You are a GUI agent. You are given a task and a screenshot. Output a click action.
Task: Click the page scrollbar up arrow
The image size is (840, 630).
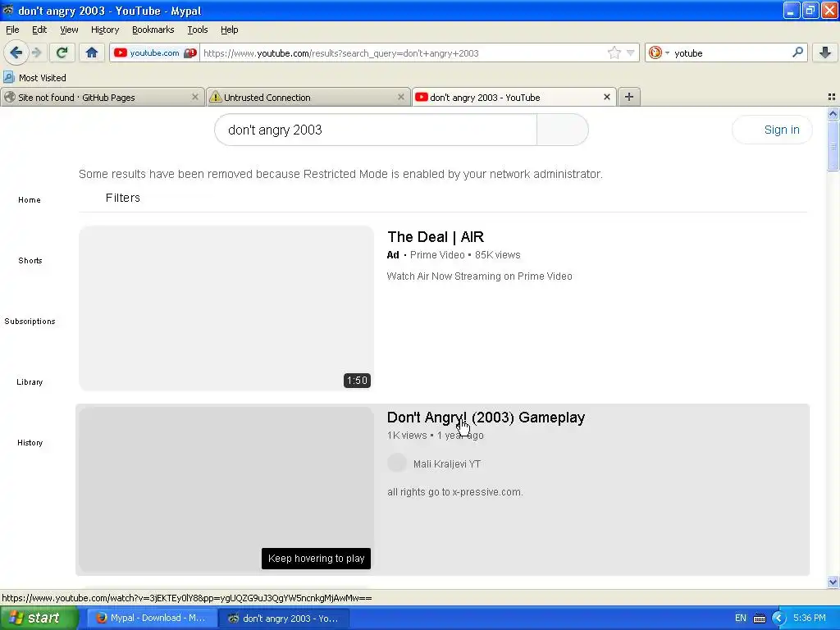(x=833, y=113)
